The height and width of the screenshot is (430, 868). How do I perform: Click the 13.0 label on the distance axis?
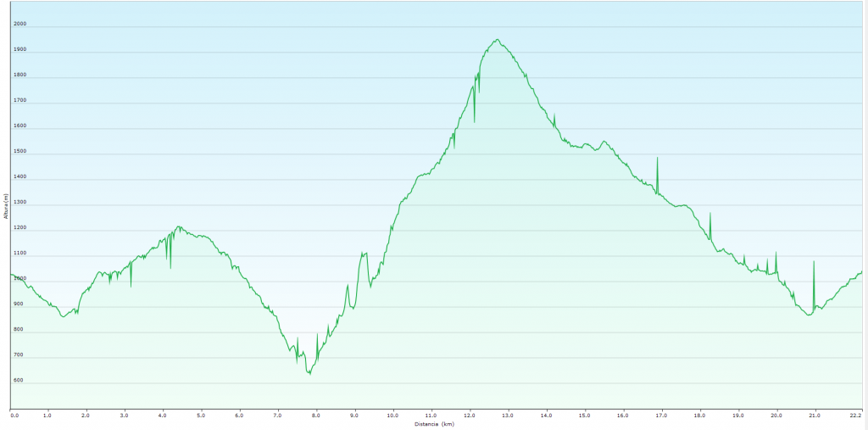point(508,415)
